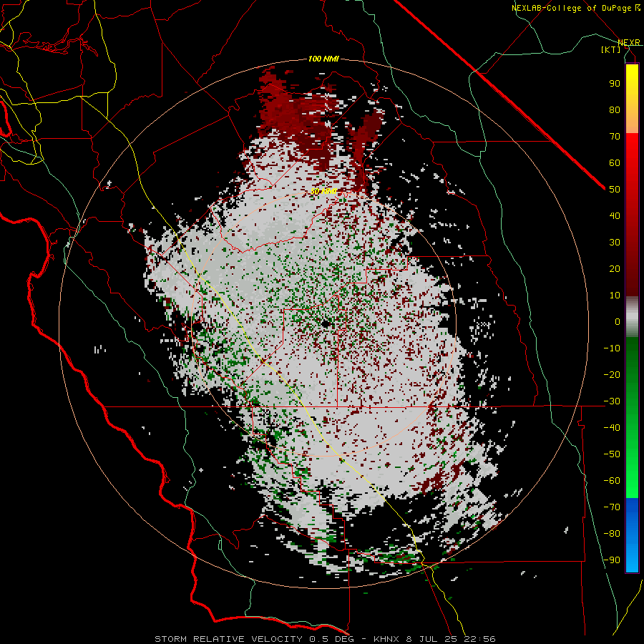
Task: Click the 70 value on the velocity scale
Action: pos(615,137)
